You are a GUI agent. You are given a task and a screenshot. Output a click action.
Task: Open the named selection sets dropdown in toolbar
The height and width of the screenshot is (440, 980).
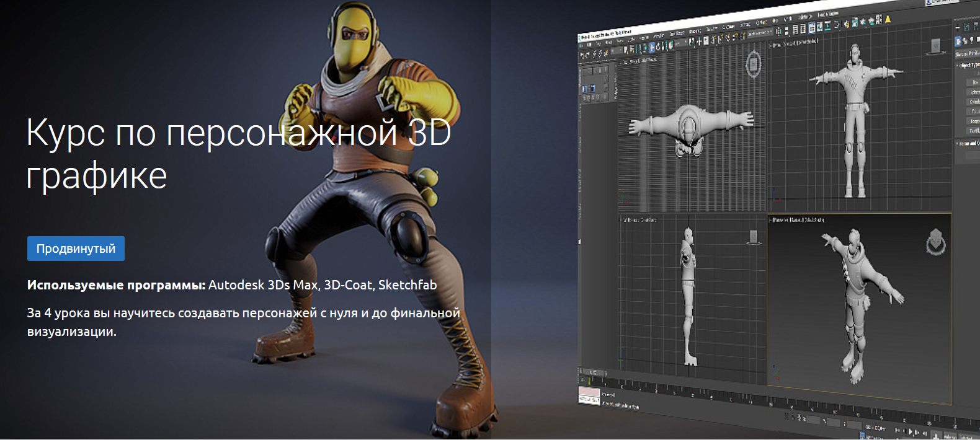(760, 33)
